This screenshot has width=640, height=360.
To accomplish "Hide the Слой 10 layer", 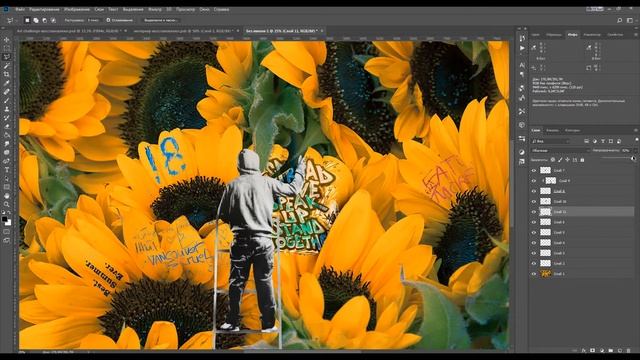I will pos(534,201).
